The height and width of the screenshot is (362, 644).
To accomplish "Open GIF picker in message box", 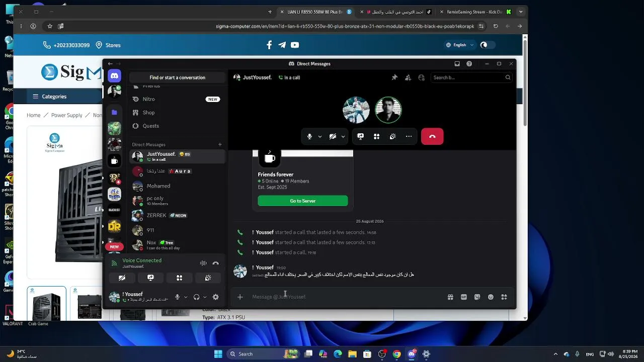I will tap(464, 297).
